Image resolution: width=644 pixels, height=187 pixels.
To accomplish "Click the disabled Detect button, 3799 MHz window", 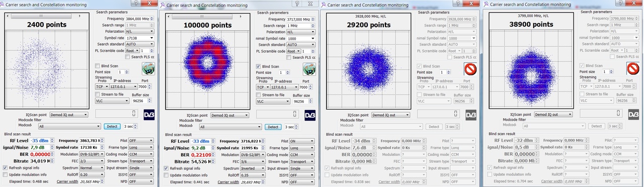I will click(x=597, y=127).
